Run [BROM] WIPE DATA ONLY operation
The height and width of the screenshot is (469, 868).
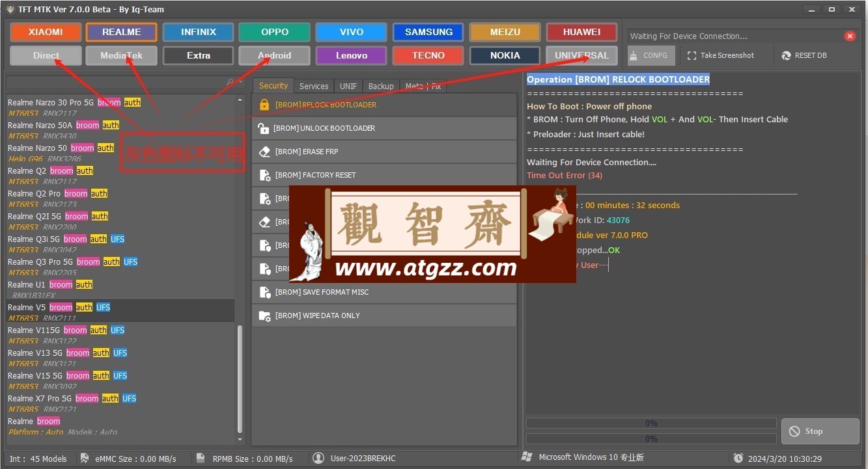[384, 315]
